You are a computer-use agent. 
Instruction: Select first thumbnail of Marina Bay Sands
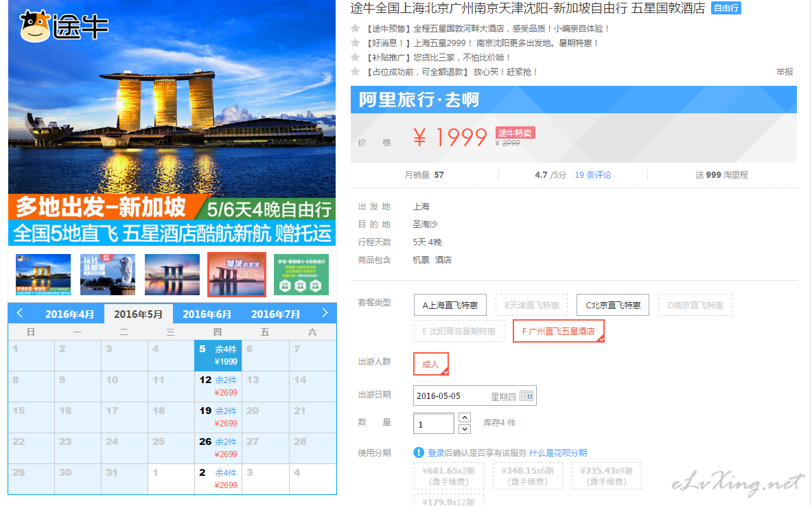pos(43,275)
